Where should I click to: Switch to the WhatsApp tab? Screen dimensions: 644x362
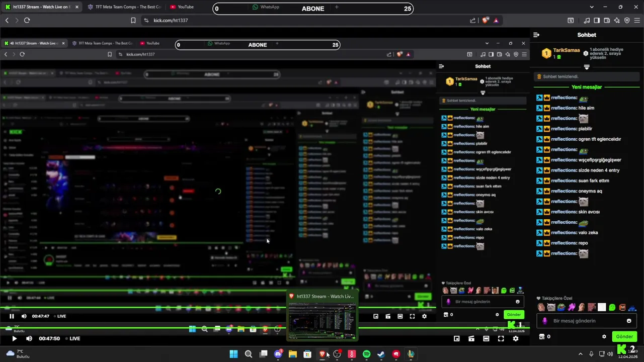point(267,7)
